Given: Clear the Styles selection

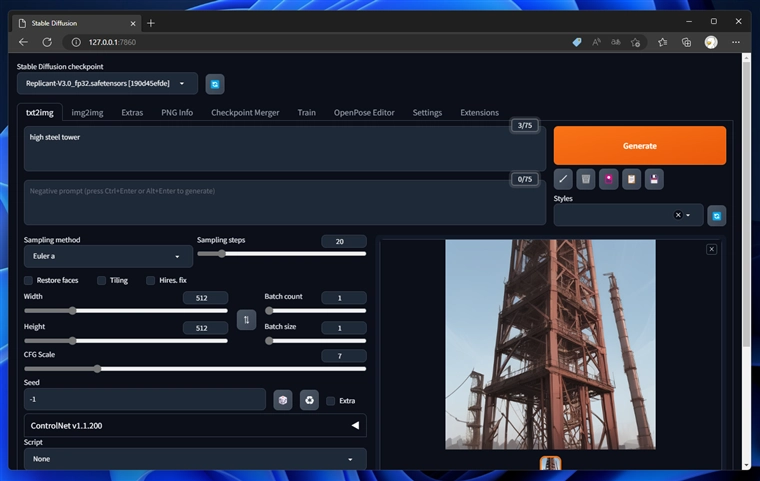Looking at the screenshot, I should point(678,215).
